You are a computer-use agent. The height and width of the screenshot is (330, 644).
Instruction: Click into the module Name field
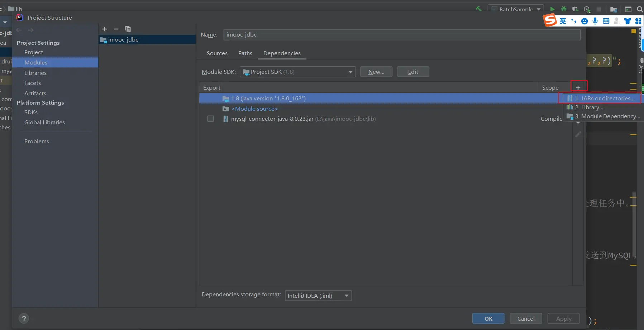pyautogui.click(x=401, y=35)
